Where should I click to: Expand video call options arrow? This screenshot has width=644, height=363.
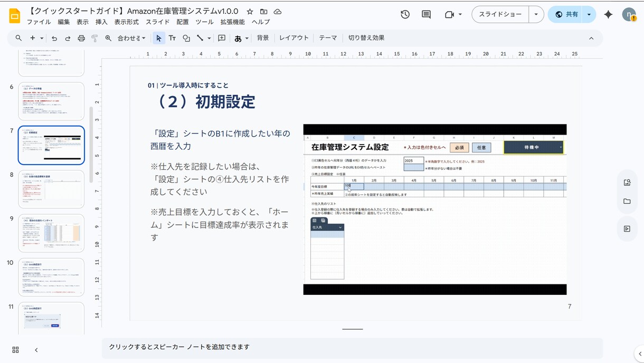click(x=460, y=15)
